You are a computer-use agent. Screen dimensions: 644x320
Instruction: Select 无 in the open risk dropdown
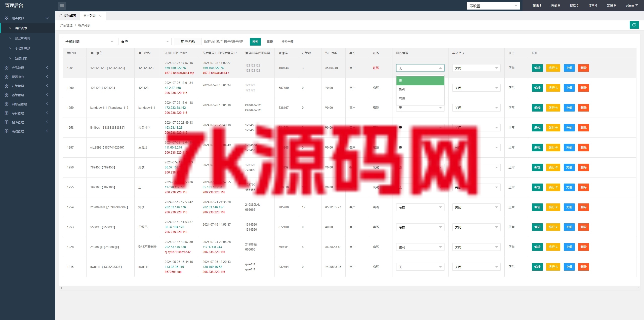point(420,81)
